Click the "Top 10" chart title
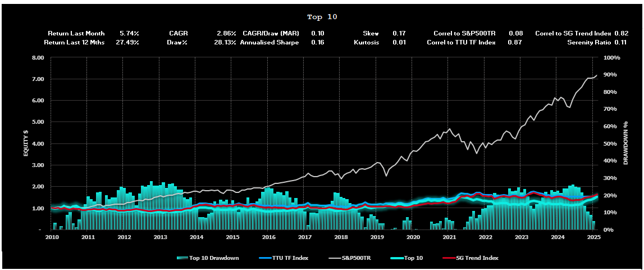The image size is (644, 270). 322,17
